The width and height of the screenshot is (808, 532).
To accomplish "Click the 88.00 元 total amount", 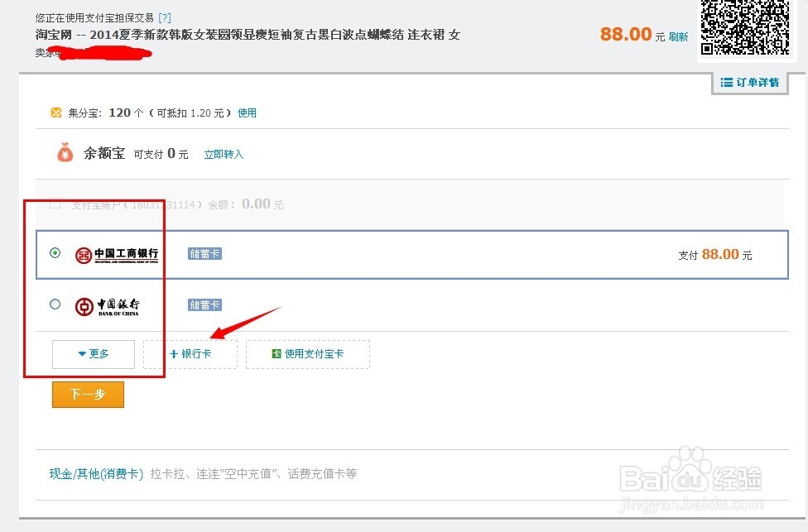I will [x=632, y=35].
